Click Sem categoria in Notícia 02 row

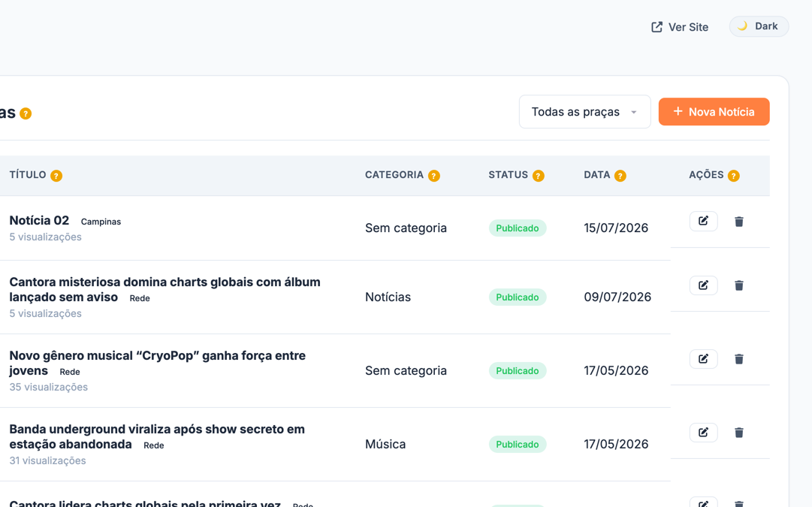point(406,228)
